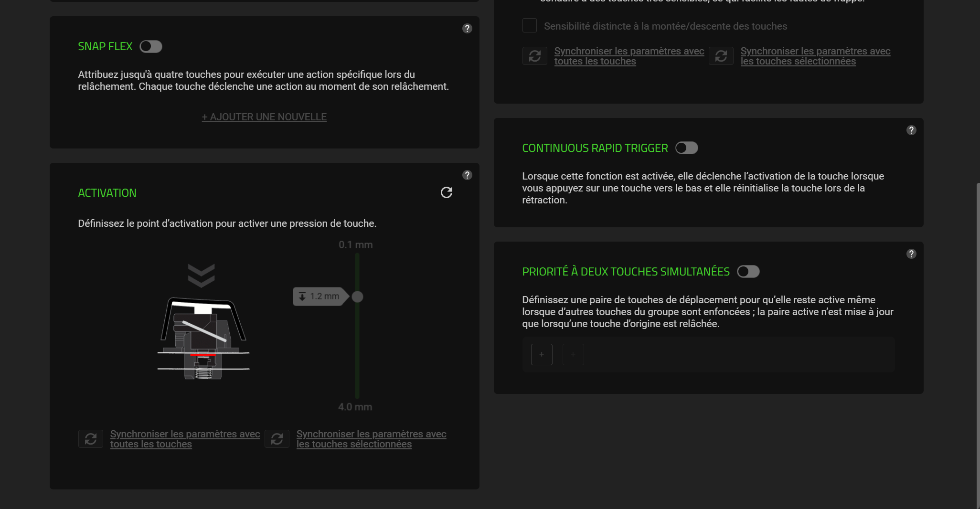The width and height of the screenshot is (980, 509).
Task: Click Activation link to sync toutes les touches
Action: [185, 439]
